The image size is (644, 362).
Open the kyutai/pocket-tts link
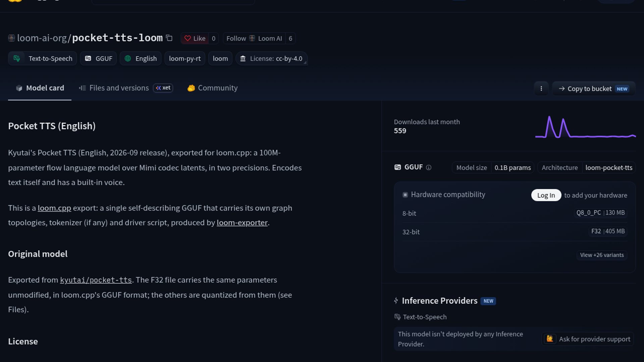[96, 280]
